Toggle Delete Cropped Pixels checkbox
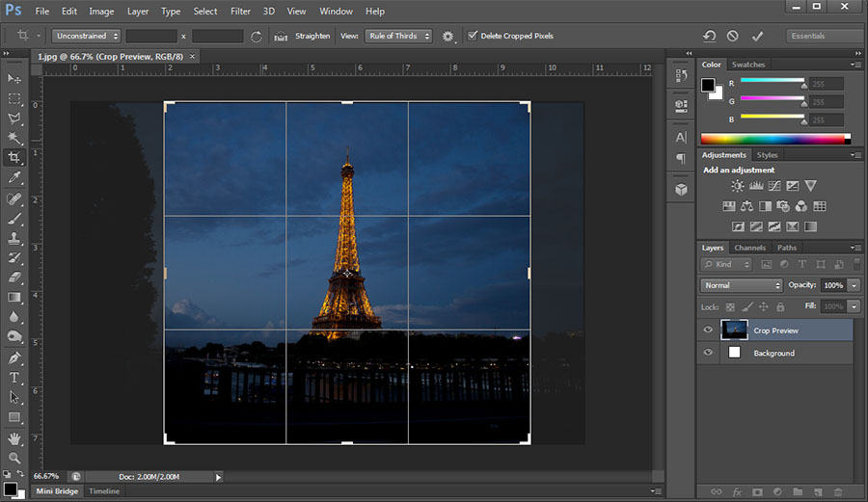Viewport: 868px width, 502px height. click(x=473, y=37)
